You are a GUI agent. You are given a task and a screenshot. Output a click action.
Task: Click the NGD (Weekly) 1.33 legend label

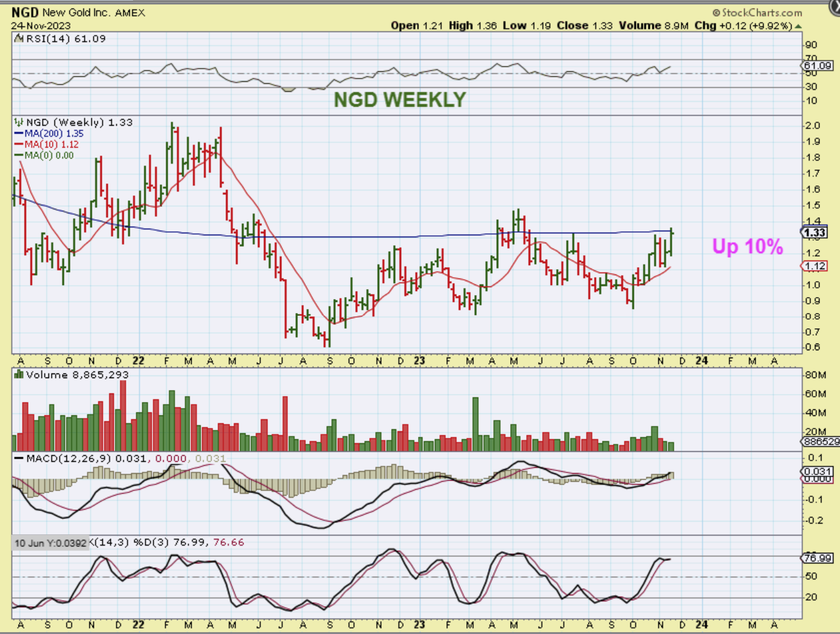(x=79, y=122)
